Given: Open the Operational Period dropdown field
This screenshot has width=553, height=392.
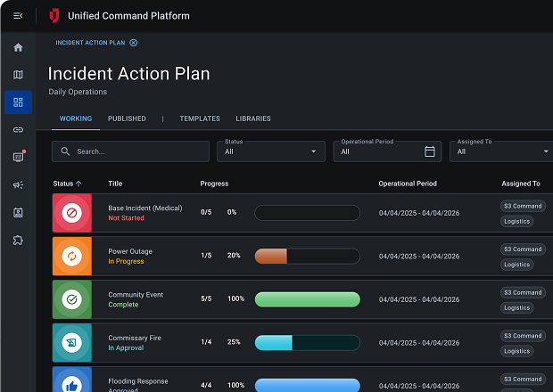Looking at the screenshot, I should (x=379, y=151).
